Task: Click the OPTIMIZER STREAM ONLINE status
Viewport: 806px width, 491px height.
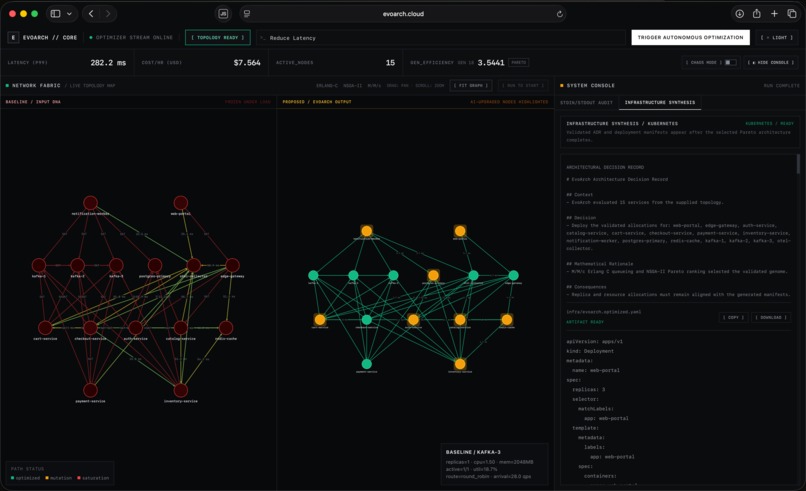Action: tap(131, 38)
